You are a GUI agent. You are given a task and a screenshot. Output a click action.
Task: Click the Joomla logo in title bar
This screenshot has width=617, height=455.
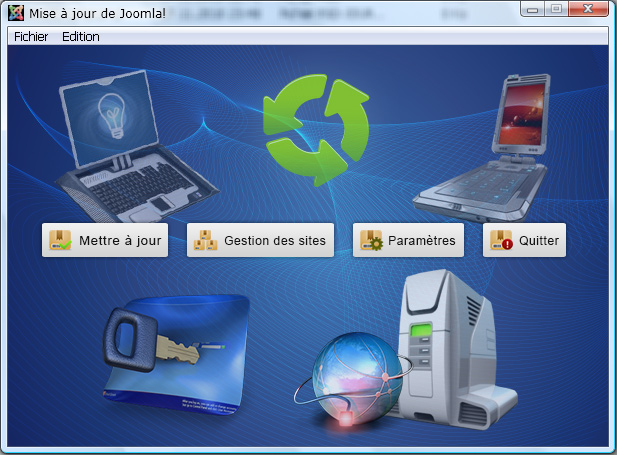pyautogui.click(x=16, y=13)
